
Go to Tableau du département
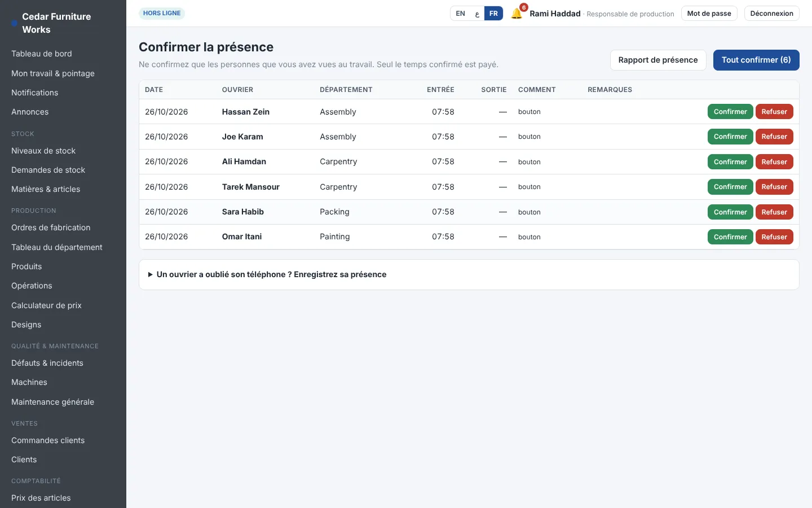(x=57, y=247)
